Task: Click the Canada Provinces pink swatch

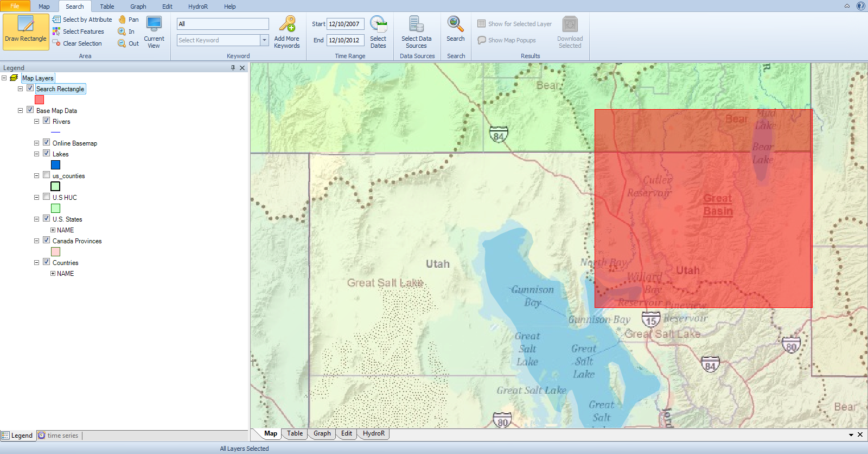Action: tap(55, 252)
